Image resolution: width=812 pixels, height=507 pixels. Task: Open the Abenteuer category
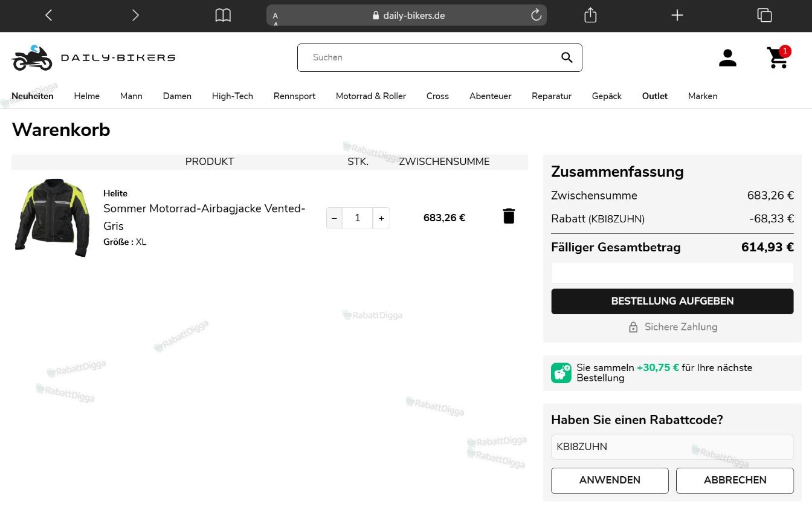(x=491, y=96)
